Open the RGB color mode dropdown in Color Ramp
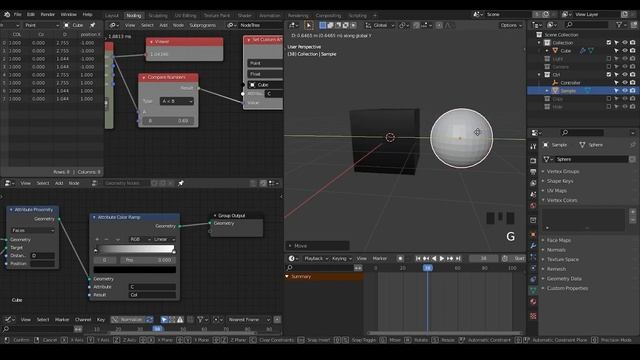This screenshot has width=640, height=360. [x=140, y=239]
